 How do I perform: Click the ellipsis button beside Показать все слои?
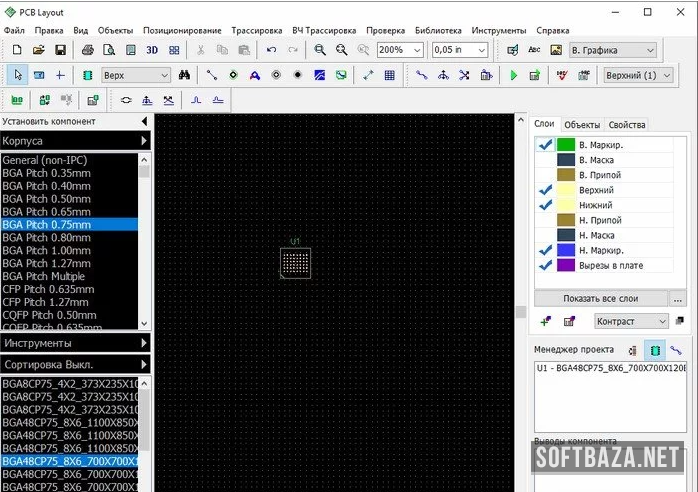pos(678,299)
